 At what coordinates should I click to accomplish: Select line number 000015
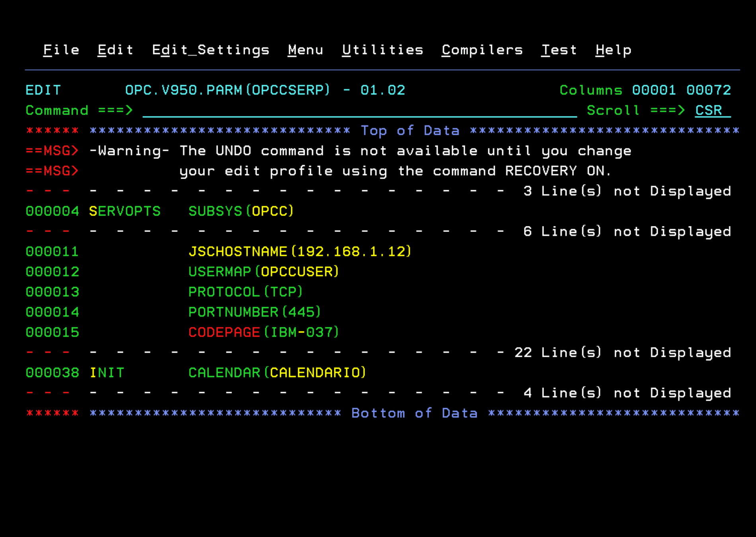pos(53,333)
